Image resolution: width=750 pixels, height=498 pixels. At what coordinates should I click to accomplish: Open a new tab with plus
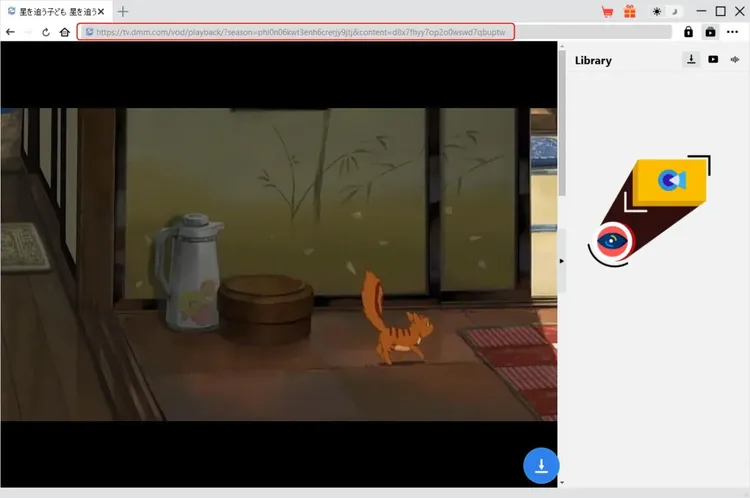[123, 11]
